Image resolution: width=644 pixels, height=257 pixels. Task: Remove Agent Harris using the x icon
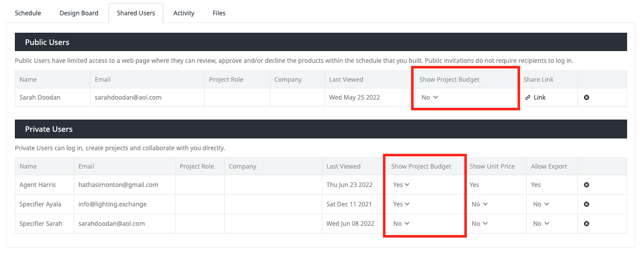587,185
